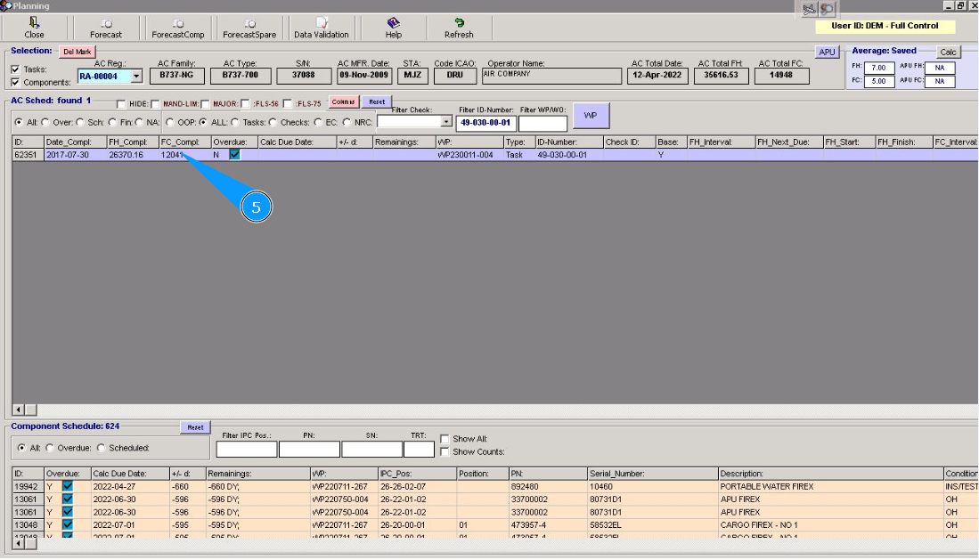The image size is (979, 560).
Task: Expand the AC Reg dropdown
Action: click(136, 77)
